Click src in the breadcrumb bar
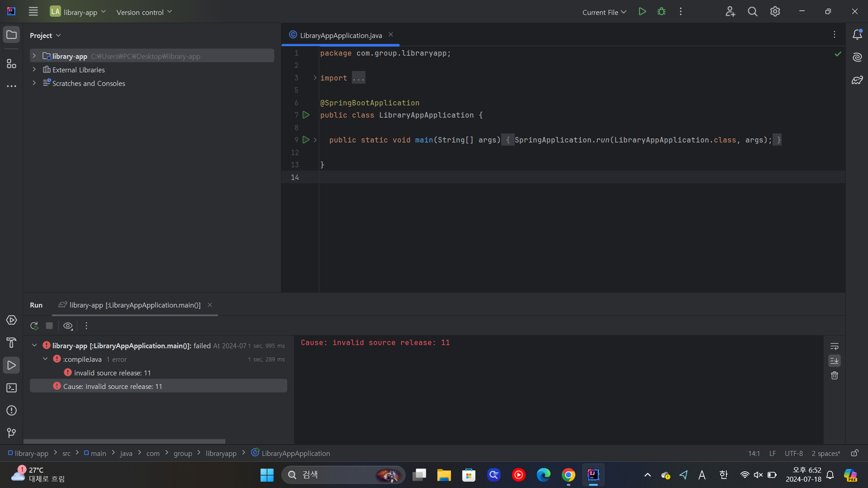868x488 pixels. [66, 454]
